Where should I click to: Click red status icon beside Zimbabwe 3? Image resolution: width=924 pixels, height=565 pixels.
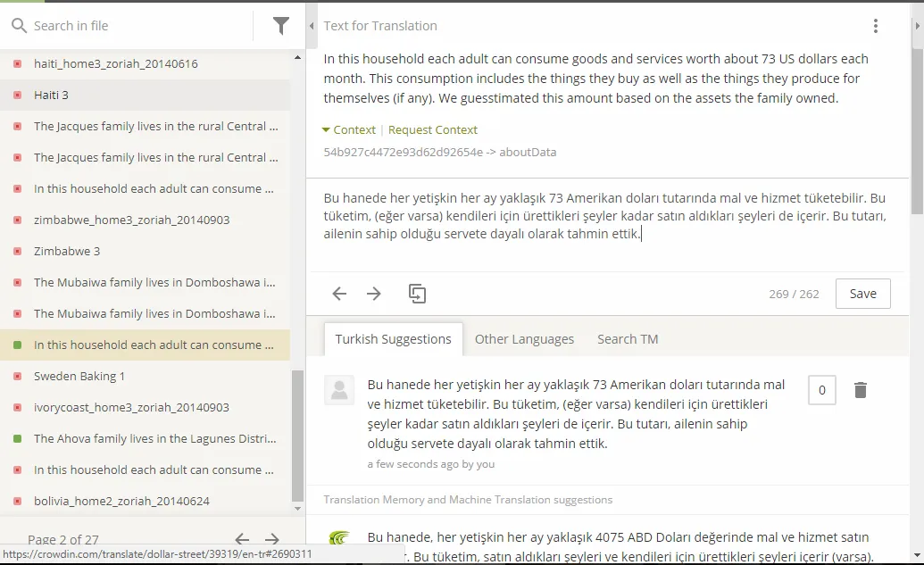(x=18, y=251)
